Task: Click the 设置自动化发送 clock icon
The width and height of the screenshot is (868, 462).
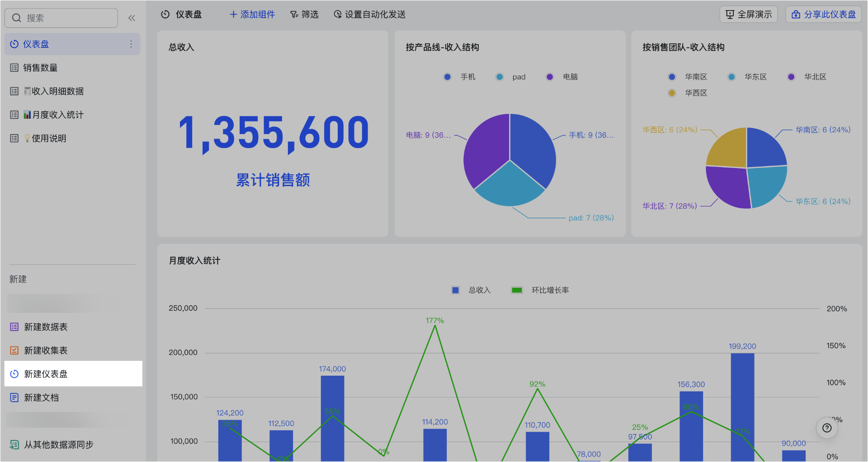Action: pyautogui.click(x=338, y=14)
